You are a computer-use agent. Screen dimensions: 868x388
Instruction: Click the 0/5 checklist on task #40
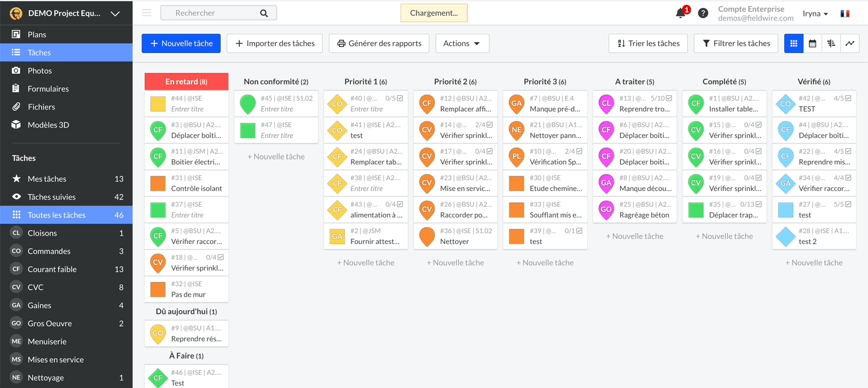tap(394, 98)
